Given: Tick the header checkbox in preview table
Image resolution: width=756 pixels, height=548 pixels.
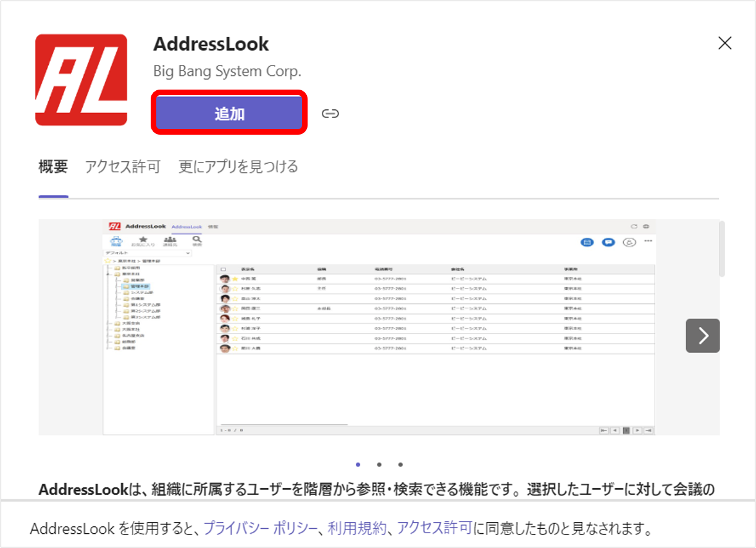Looking at the screenshot, I should [224, 269].
